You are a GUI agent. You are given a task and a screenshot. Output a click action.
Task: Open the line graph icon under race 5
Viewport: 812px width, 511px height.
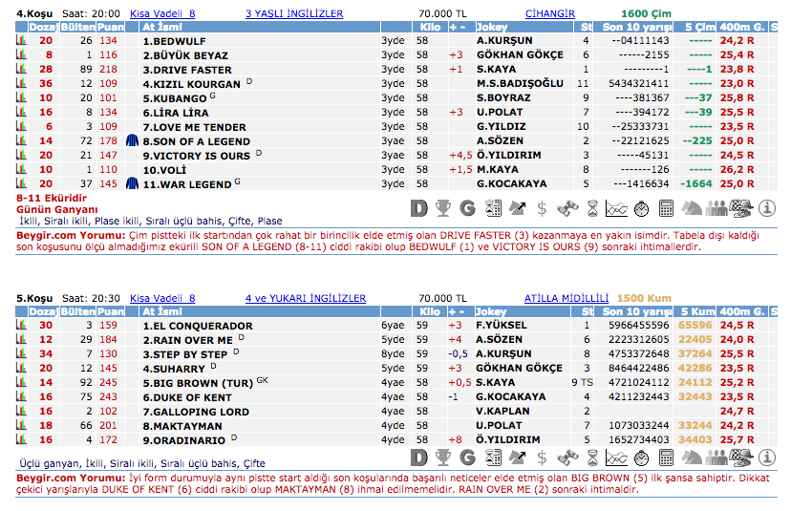point(616,458)
